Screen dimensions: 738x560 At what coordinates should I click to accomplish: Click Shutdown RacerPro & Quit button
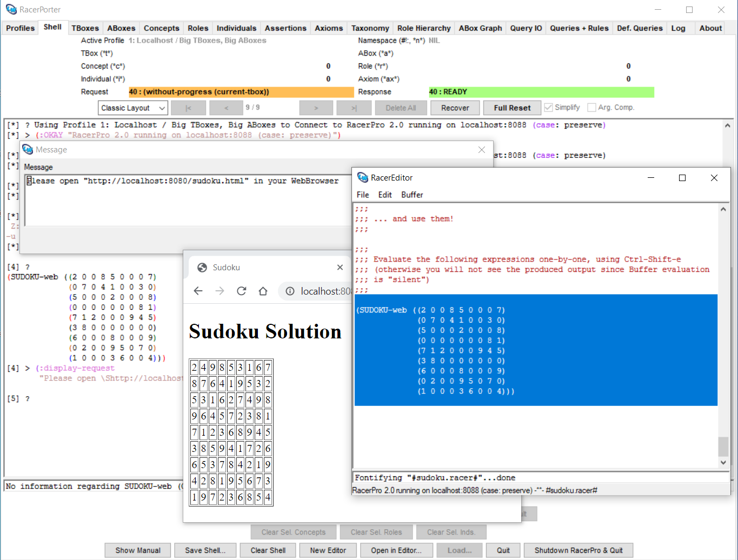(x=579, y=550)
